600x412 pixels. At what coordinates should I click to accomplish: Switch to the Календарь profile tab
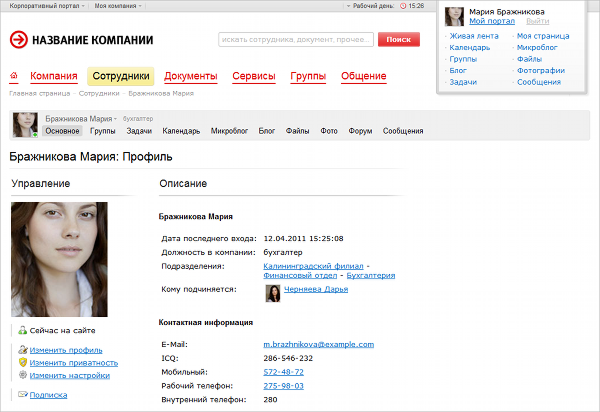click(181, 131)
